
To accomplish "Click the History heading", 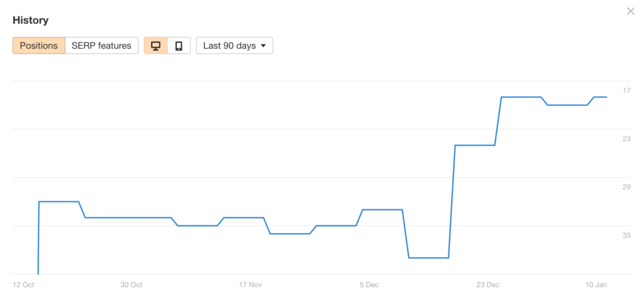I will [30, 20].
